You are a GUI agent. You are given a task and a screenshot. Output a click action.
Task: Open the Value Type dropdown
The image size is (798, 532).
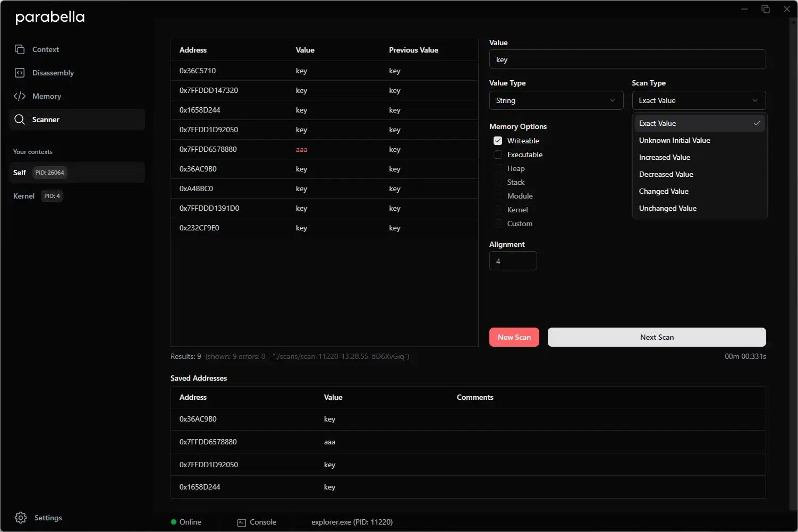click(x=556, y=100)
